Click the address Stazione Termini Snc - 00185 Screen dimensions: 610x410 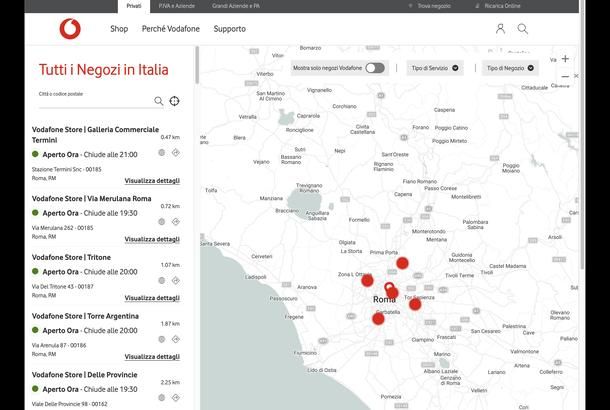coord(67,169)
